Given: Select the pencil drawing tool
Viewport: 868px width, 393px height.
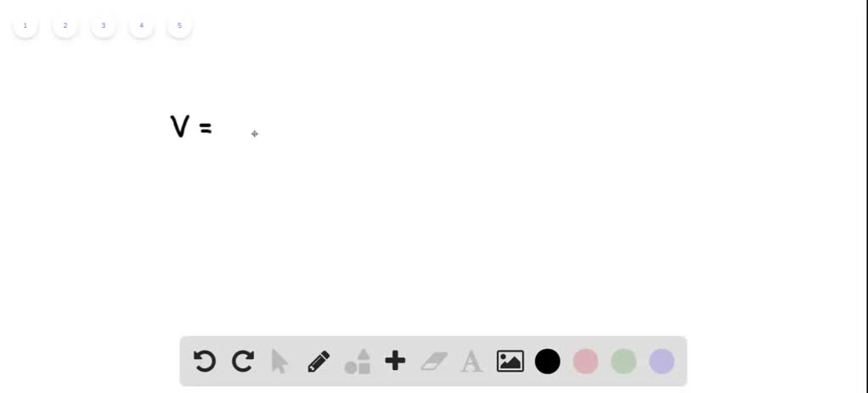Looking at the screenshot, I should click(x=319, y=362).
